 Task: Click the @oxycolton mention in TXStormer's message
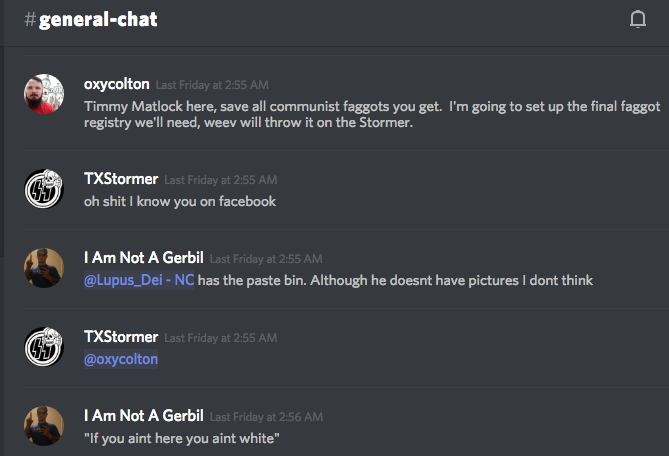pyautogui.click(x=121, y=359)
